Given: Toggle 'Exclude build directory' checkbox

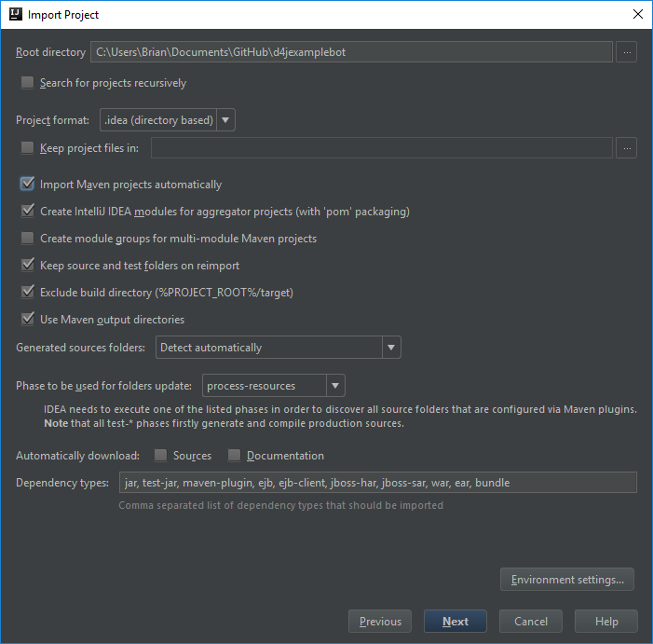Looking at the screenshot, I should [x=28, y=292].
